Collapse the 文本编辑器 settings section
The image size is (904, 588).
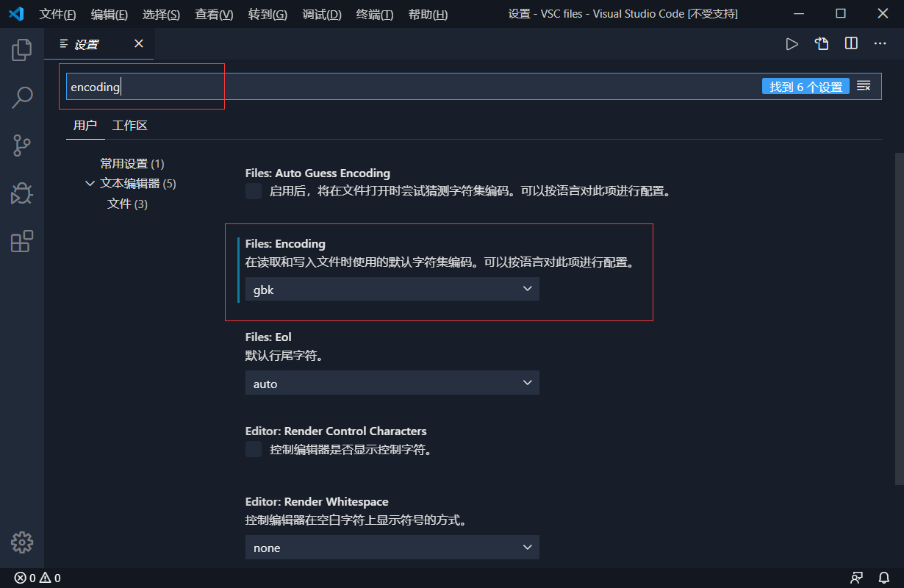(90, 183)
